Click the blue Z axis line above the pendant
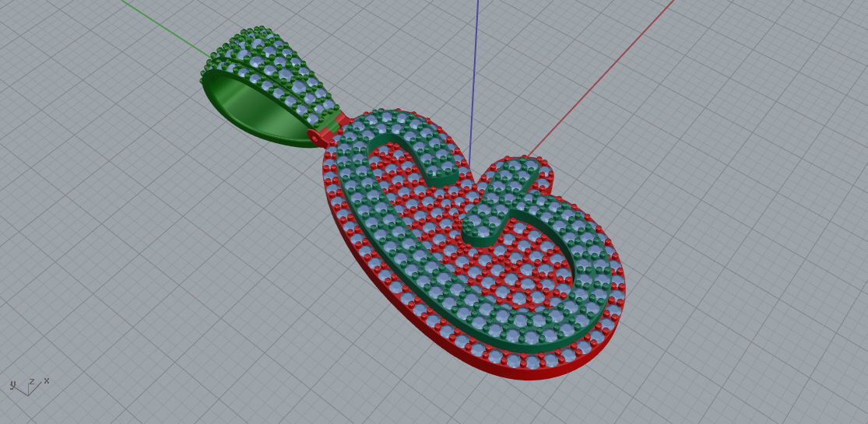 [x=474, y=82]
